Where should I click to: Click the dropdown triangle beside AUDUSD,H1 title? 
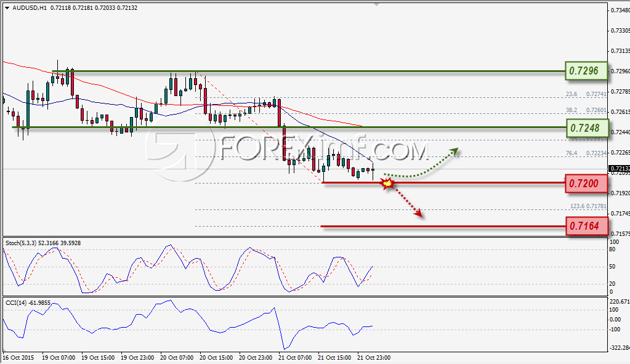point(7,7)
